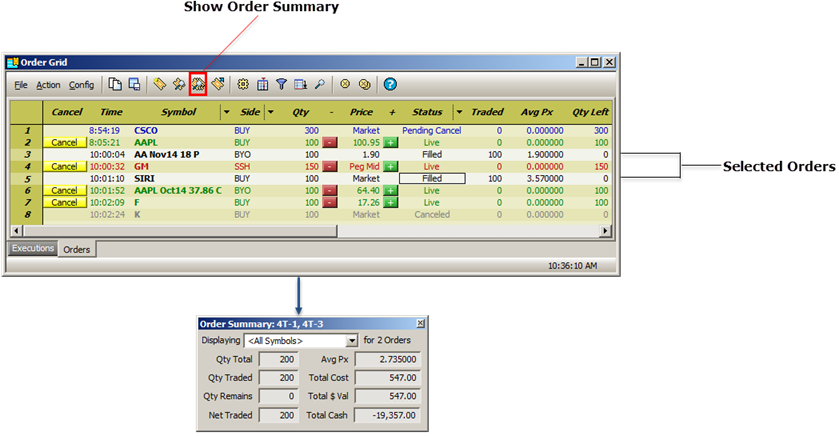This screenshot has width=839, height=436.
Task: Switch to the Executions tab
Action: pyautogui.click(x=33, y=248)
